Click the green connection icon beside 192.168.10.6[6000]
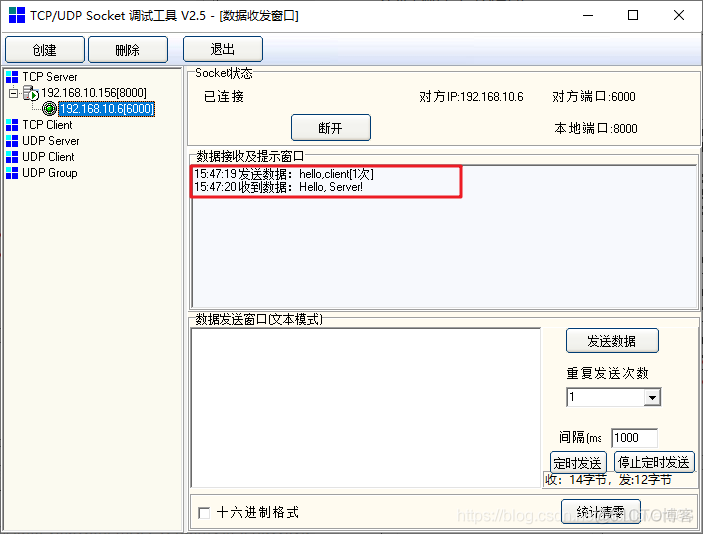703x534 pixels. (x=49, y=109)
